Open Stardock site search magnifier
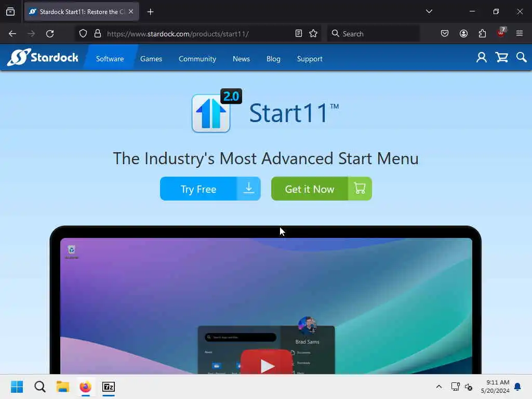Image resolution: width=532 pixels, height=399 pixels. [x=522, y=57]
